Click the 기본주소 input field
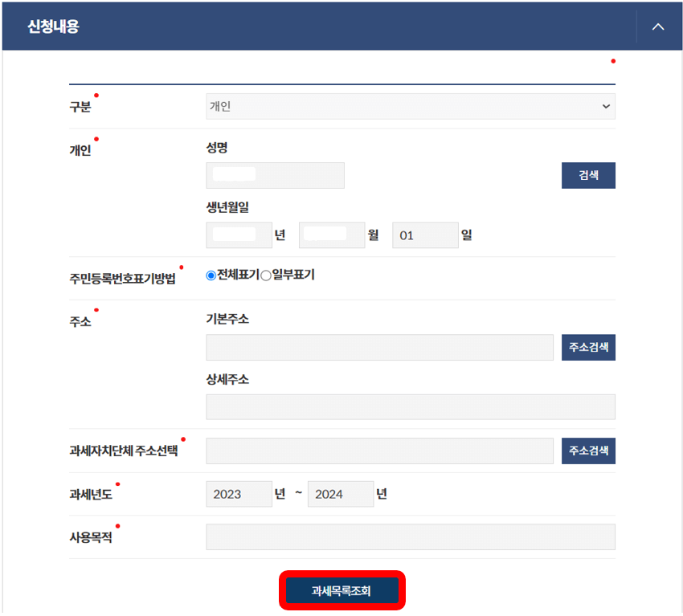This screenshot has height=616, width=683. pyautogui.click(x=379, y=348)
